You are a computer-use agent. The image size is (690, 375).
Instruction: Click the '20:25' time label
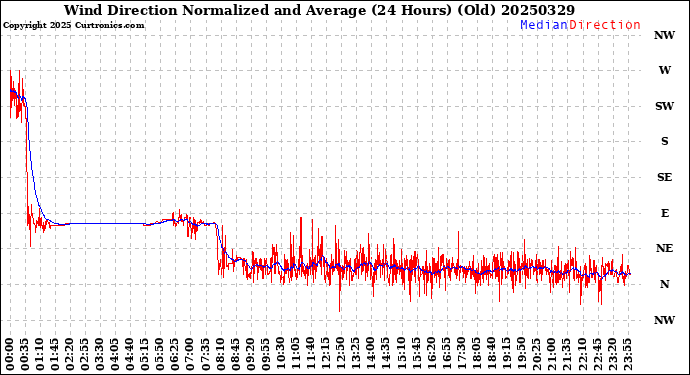click(536, 354)
